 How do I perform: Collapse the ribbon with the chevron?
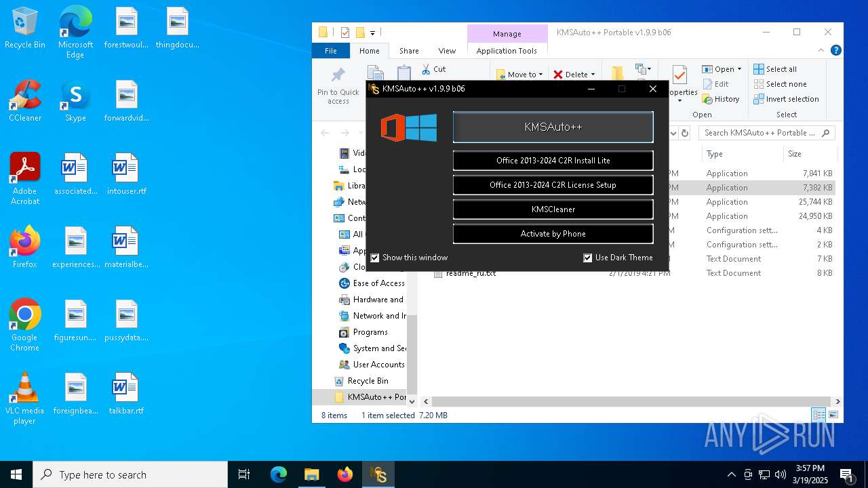[821, 51]
